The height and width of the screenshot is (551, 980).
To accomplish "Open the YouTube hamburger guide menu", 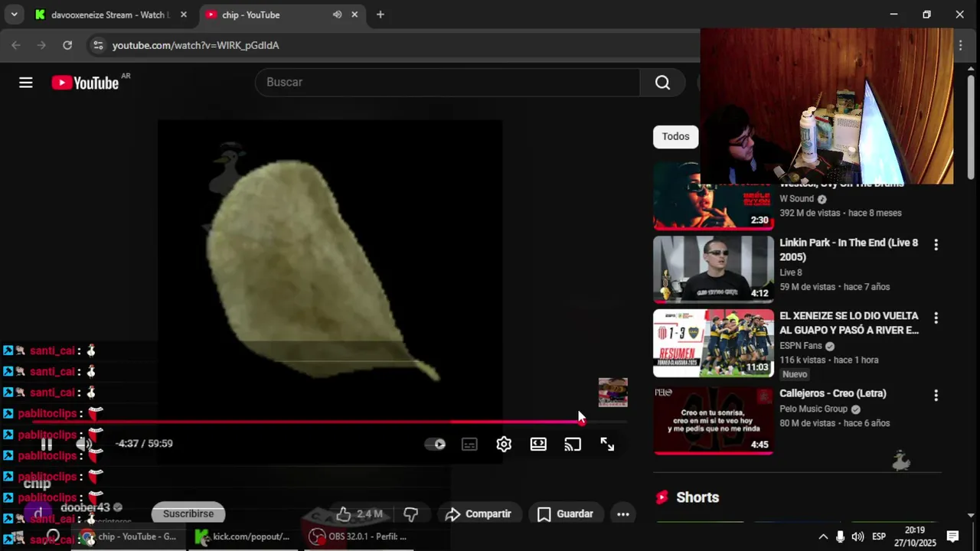I will point(26,83).
